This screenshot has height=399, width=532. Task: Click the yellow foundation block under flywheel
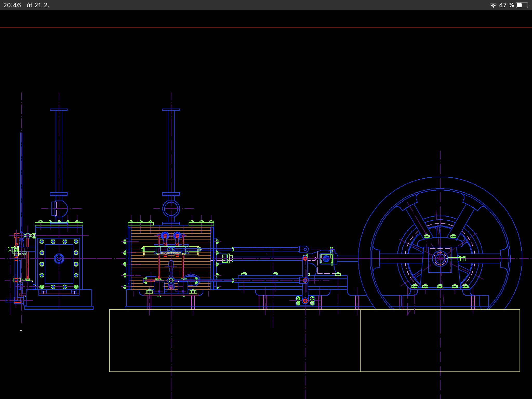click(x=440, y=340)
